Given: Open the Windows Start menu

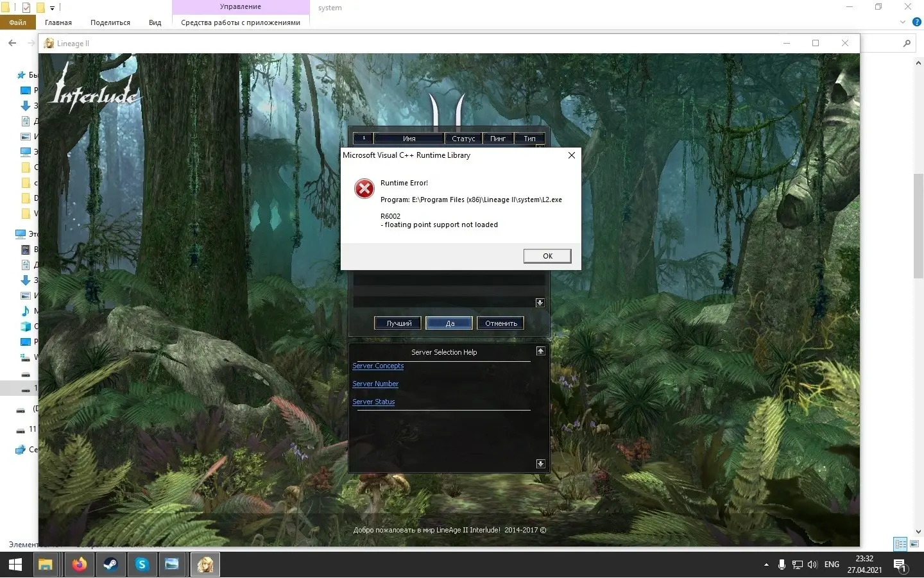Looking at the screenshot, I should click(x=15, y=565).
